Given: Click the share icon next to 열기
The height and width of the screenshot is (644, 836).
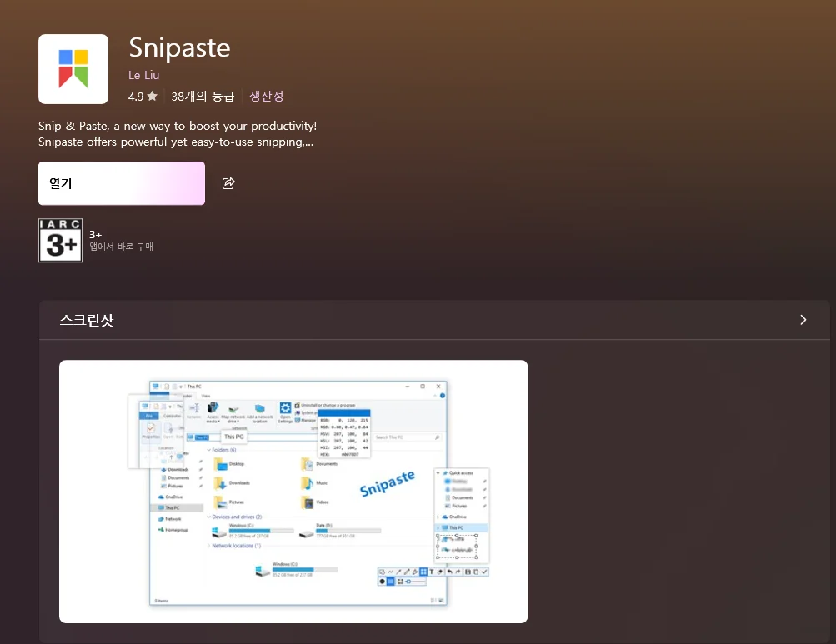Looking at the screenshot, I should (x=228, y=183).
